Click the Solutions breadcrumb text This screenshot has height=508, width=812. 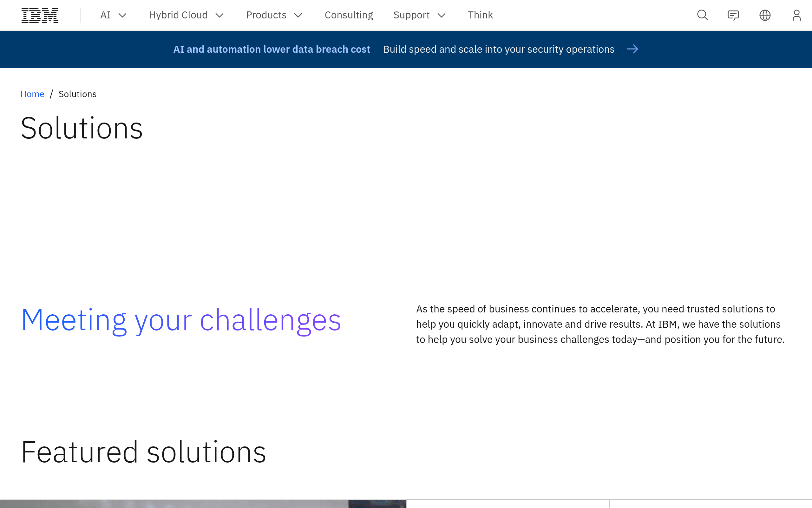click(x=77, y=94)
